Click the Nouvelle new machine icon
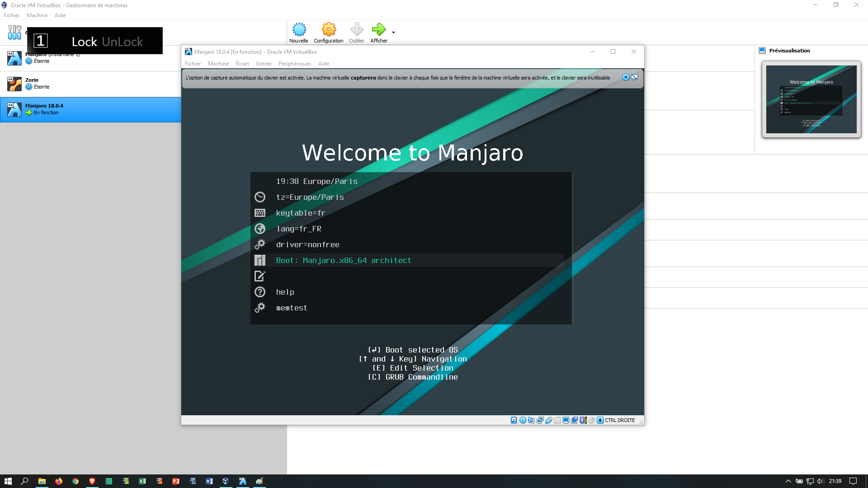This screenshot has height=488, width=868. [299, 30]
